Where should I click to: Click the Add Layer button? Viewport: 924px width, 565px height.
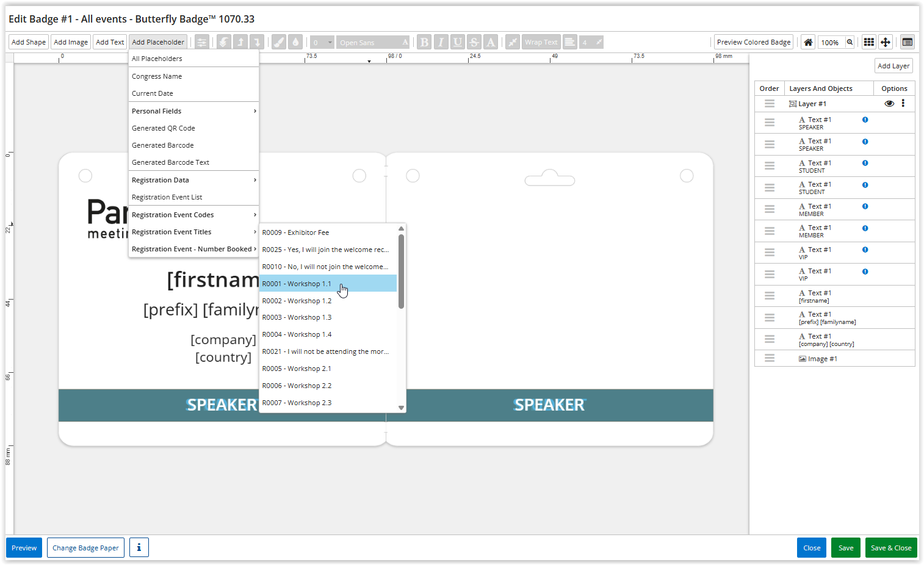click(x=893, y=66)
